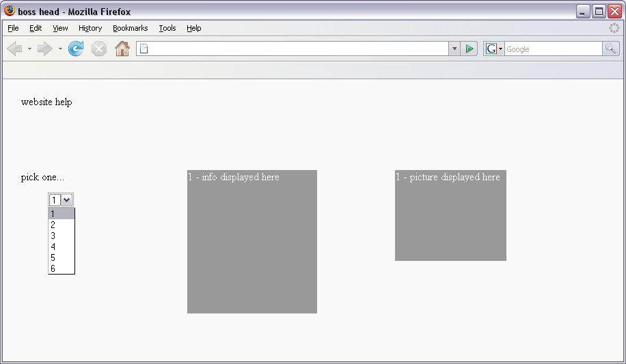
Task: Open the View menu
Action: click(60, 28)
